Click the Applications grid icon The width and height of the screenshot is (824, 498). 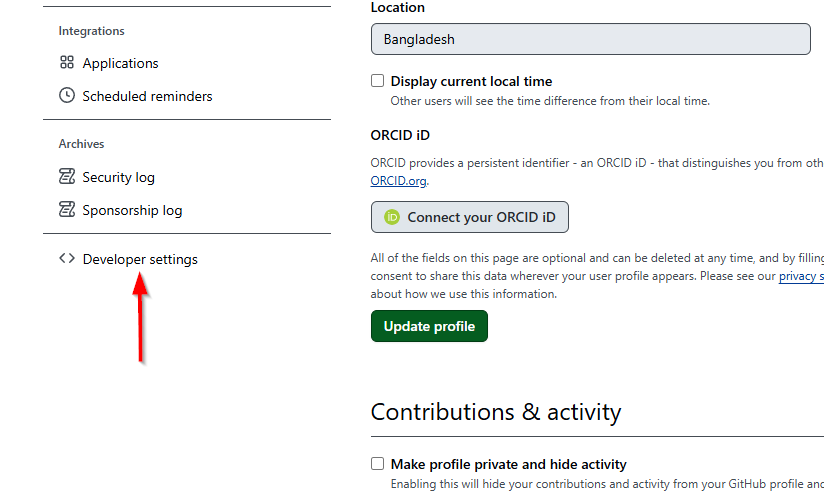pyautogui.click(x=67, y=63)
